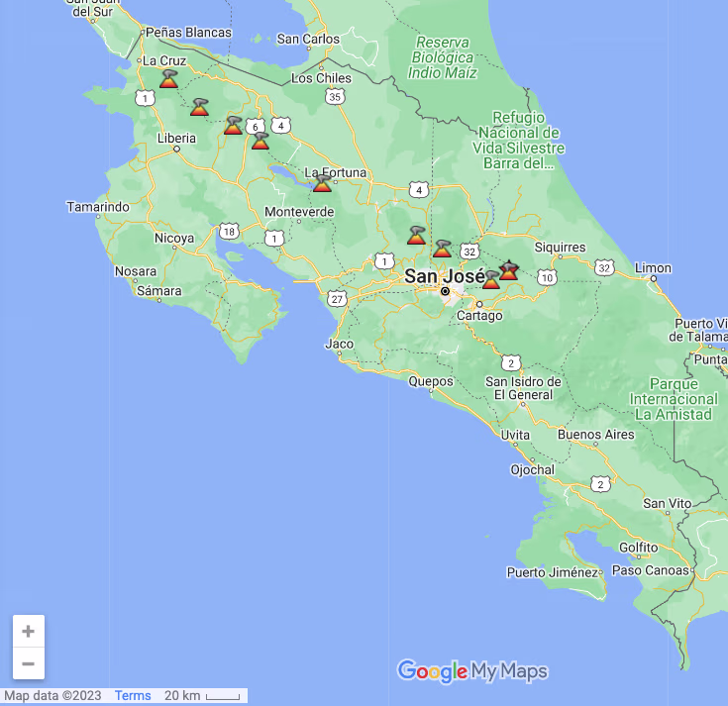Click the Monteverde place label

pos(298,212)
